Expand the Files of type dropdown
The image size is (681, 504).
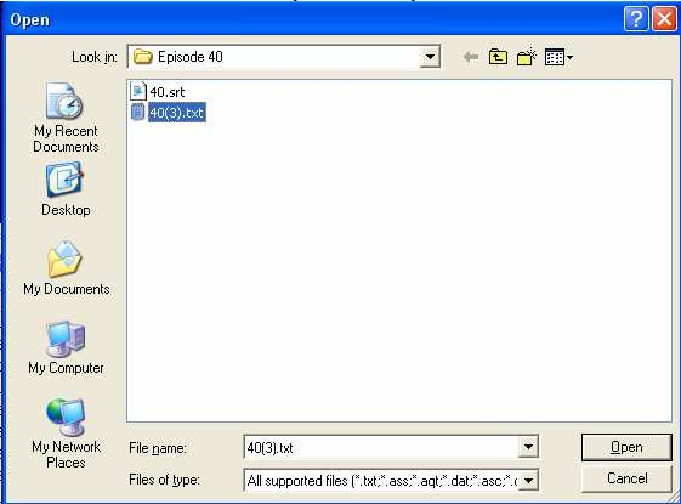tap(528, 481)
